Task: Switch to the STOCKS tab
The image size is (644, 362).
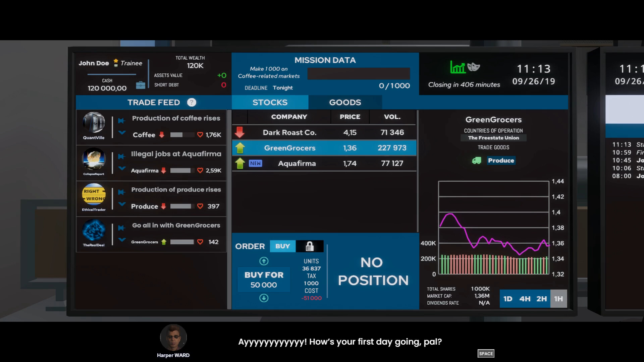Action: tap(270, 102)
